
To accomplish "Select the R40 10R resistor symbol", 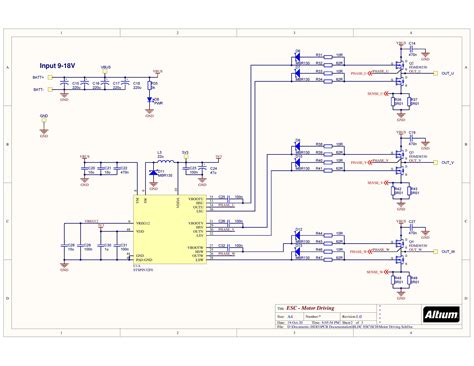I will tap(328, 162).
